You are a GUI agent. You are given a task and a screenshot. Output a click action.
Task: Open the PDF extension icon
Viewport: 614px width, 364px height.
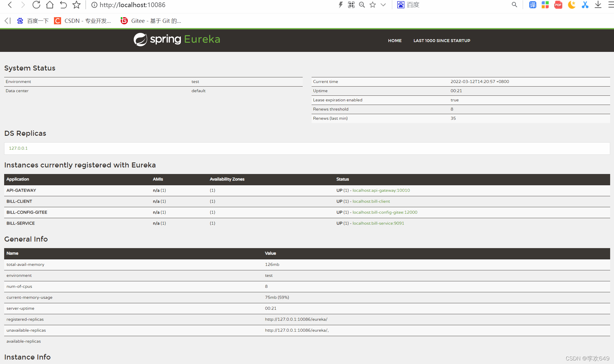[558, 5]
